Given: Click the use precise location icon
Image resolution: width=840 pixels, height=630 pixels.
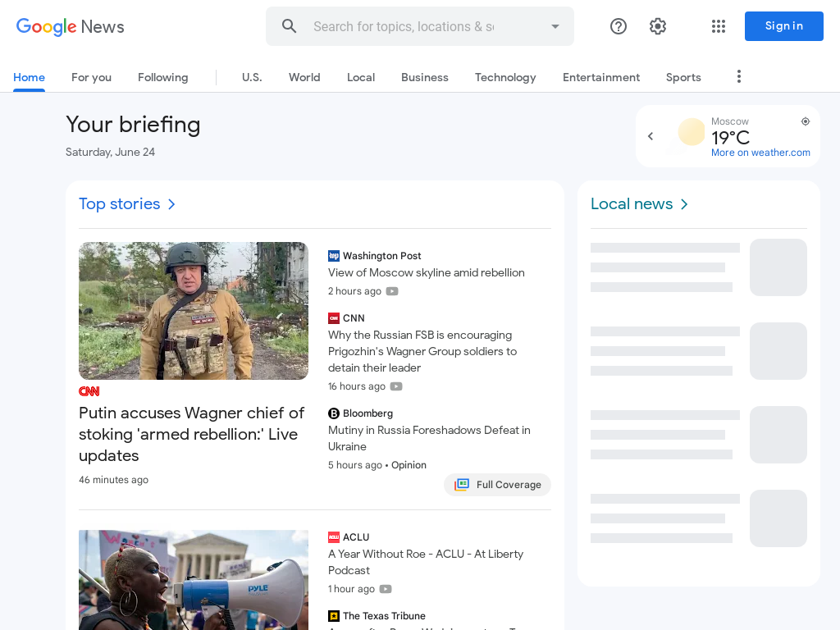Looking at the screenshot, I should coord(806,121).
